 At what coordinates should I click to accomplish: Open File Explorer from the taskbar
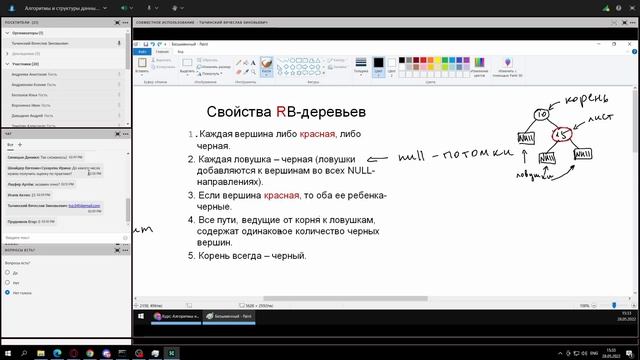click(x=41, y=353)
